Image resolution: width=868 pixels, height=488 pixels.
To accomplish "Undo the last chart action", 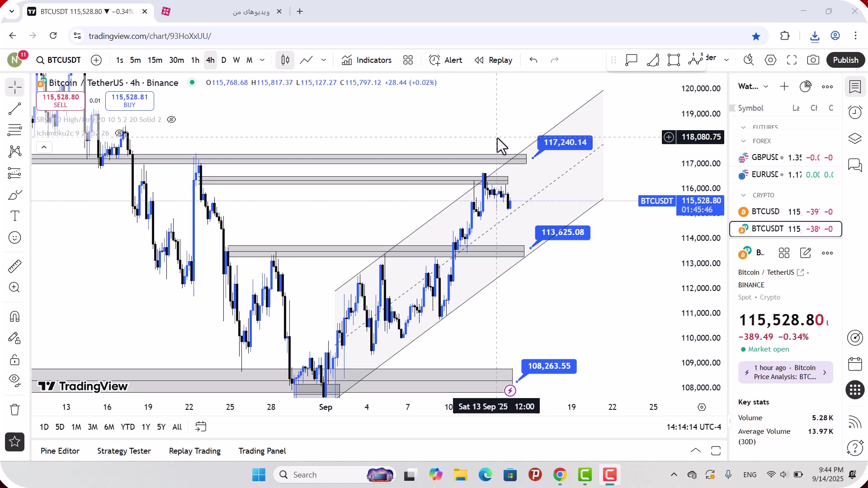I will click(x=533, y=60).
